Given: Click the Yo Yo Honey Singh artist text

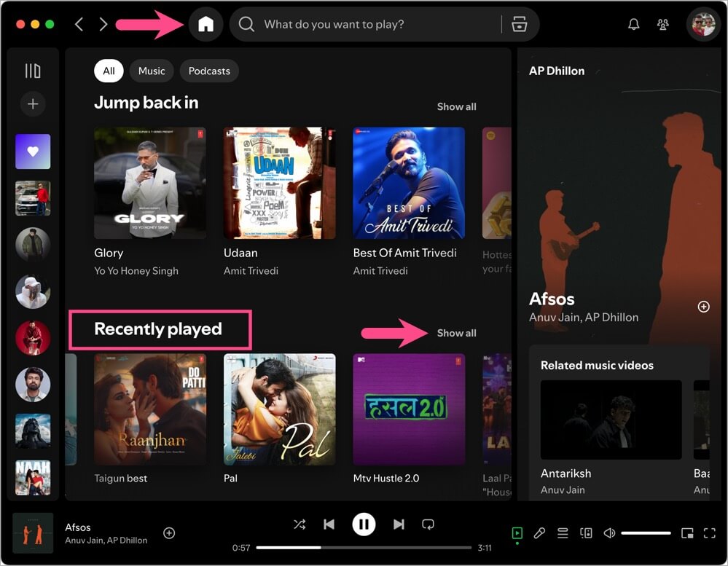Looking at the screenshot, I should [x=136, y=271].
